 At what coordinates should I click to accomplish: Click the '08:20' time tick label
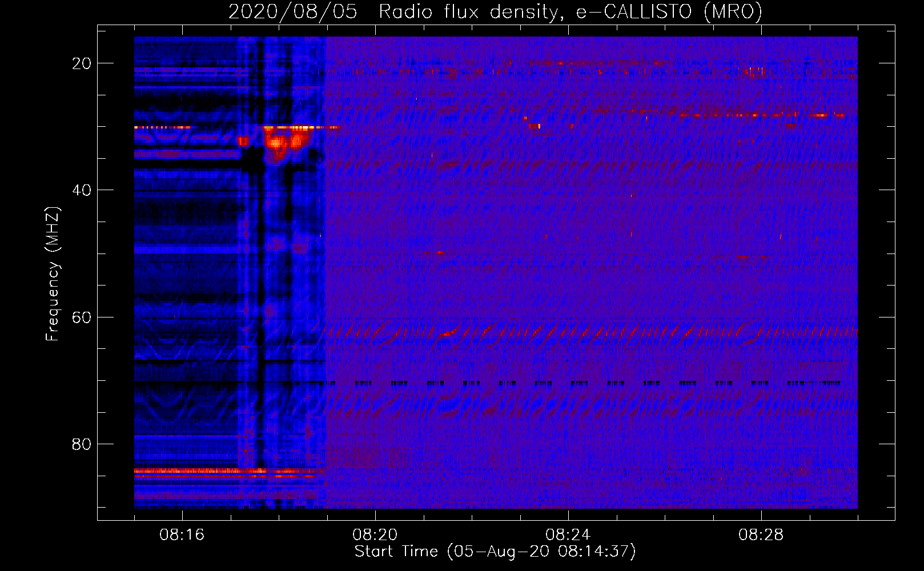pyautogui.click(x=375, y=535)
